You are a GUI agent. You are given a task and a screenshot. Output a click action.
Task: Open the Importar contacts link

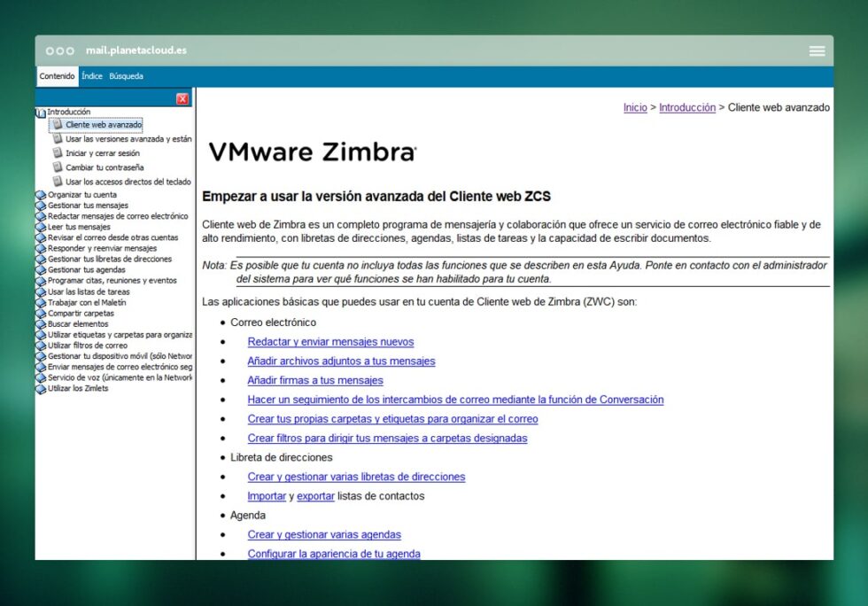[267, 496]
